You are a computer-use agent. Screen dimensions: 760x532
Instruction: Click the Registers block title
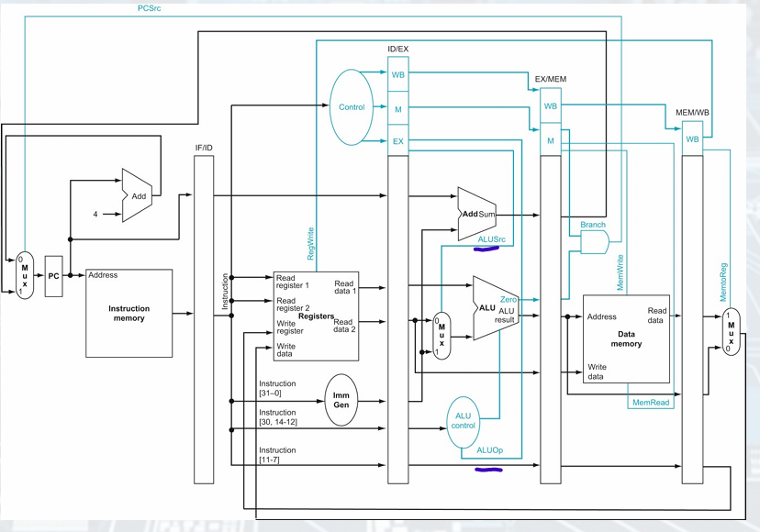[316, 316]
